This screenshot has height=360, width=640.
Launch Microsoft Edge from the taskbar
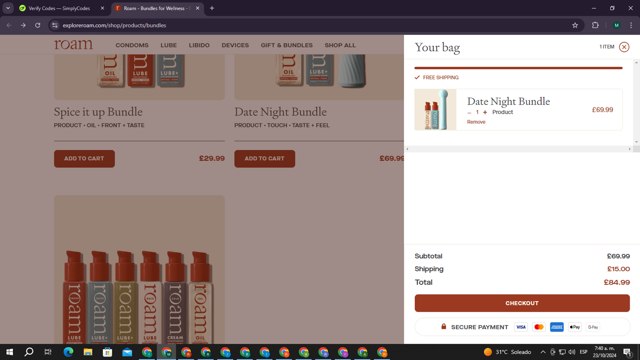(x=69, y=352)
